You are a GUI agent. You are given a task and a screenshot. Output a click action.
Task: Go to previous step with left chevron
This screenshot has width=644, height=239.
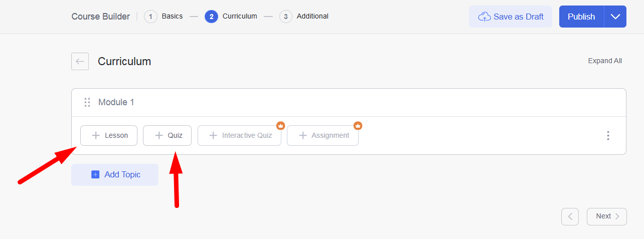tap(570, 216)
